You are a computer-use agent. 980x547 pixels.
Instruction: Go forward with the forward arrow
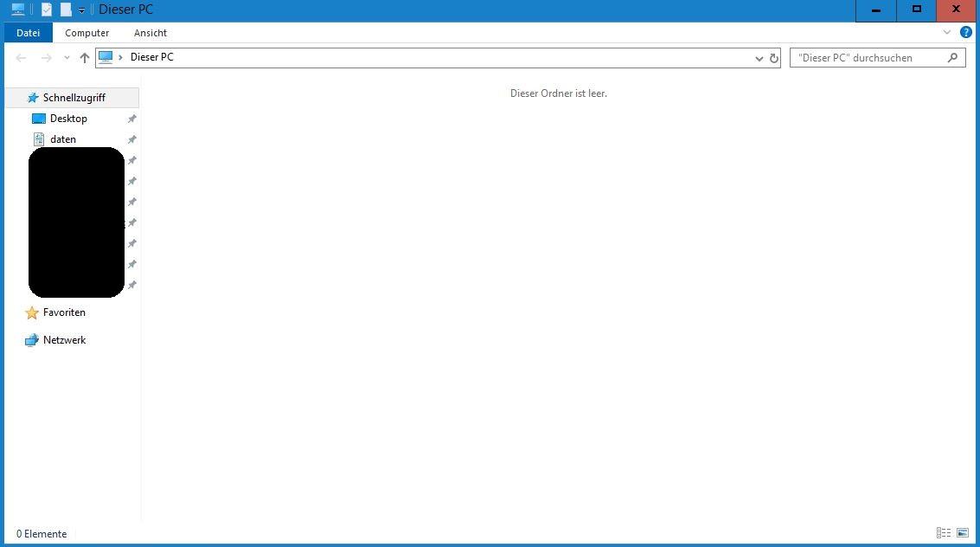[x=46, y=58]
